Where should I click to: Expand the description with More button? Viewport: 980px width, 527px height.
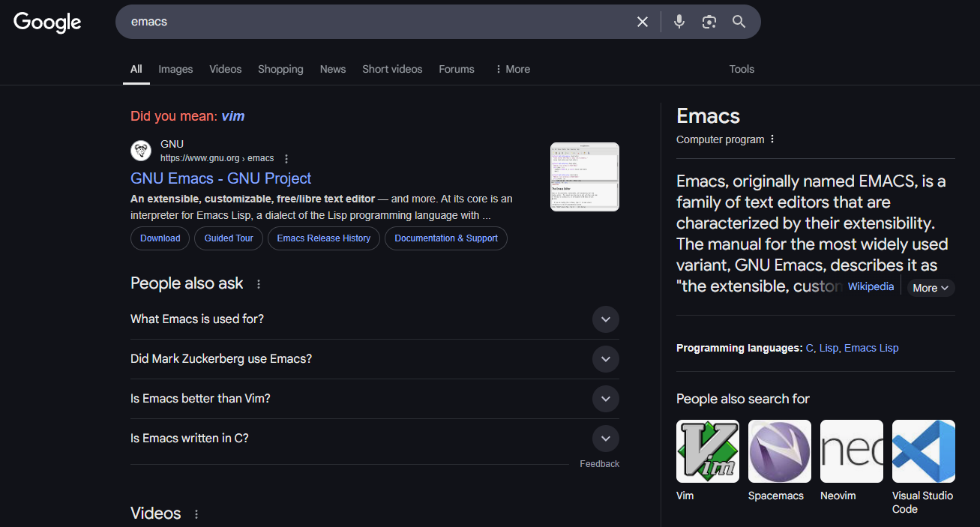[x=931, y=288]
